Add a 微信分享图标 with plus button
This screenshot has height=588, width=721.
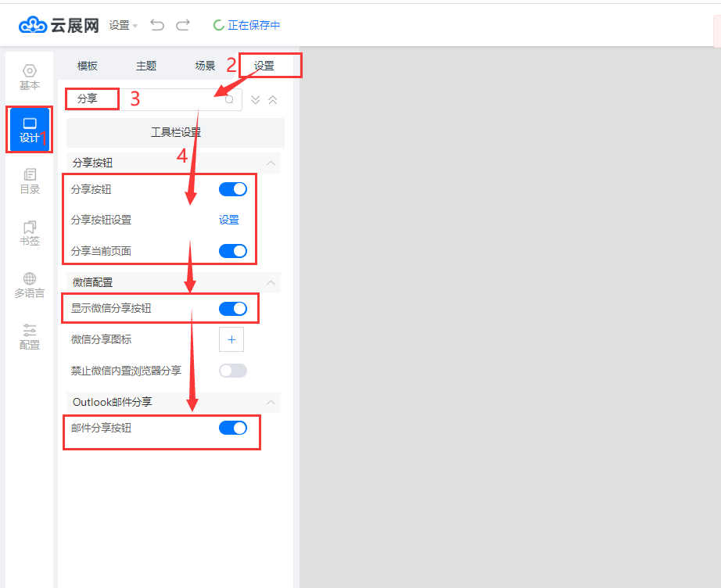[x=231, y=340]
